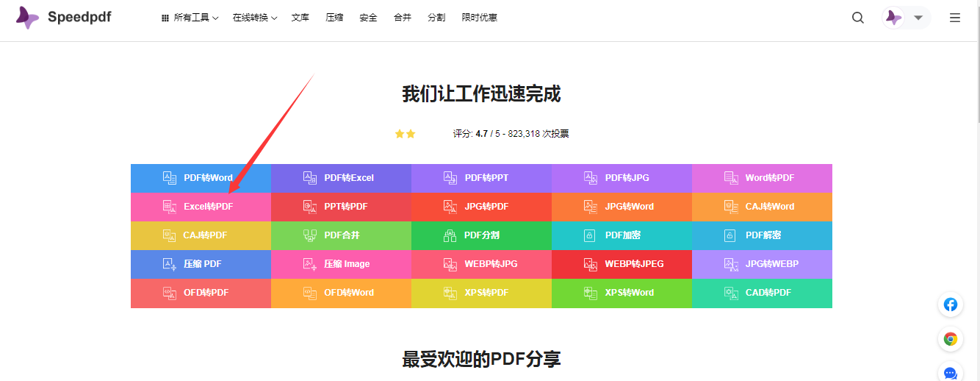Image resolution: width=980 pixels, height=381 pixels.
Task: Click the PDF分割 tile icon
Action: (x=450, y=235)
